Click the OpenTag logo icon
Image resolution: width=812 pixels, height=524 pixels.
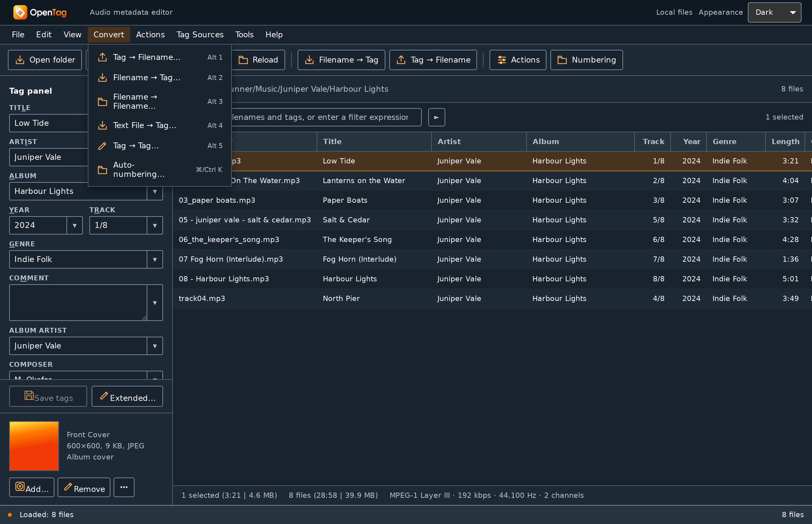20,12
